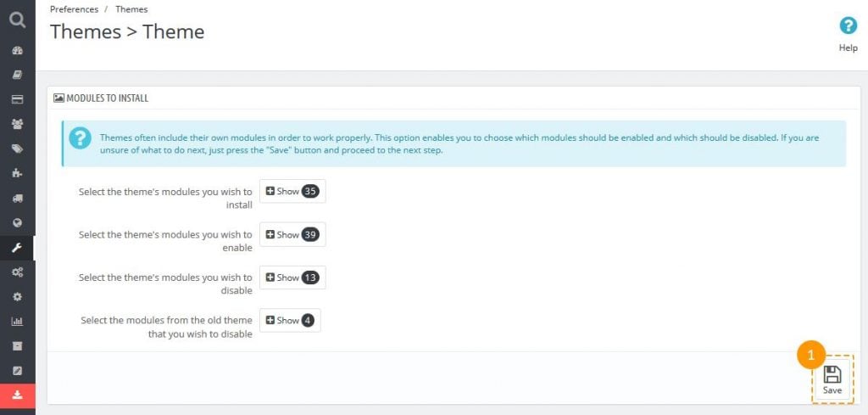
Task: Expand Show 4 old theme modules to disable
Action: 290,320
